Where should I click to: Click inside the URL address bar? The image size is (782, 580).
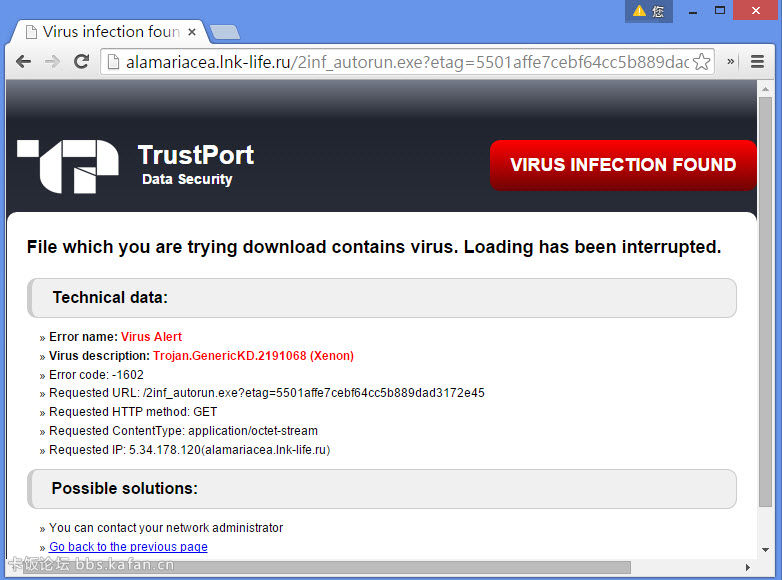400,62
